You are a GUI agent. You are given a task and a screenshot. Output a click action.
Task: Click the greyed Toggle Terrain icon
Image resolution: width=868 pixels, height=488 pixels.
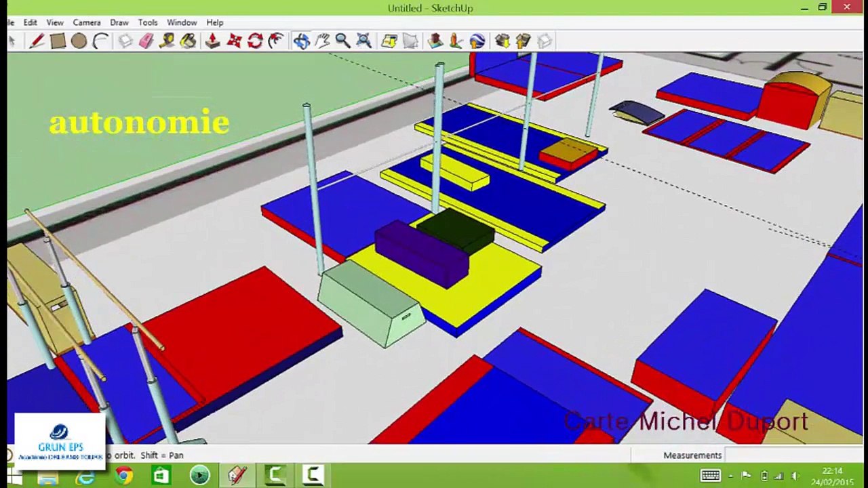click(x=410, y=41)
